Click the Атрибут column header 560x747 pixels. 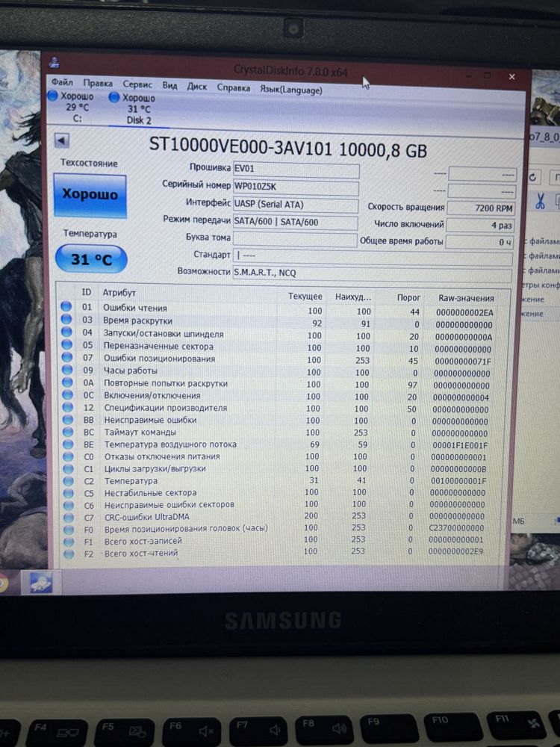(x=119, y=293)
